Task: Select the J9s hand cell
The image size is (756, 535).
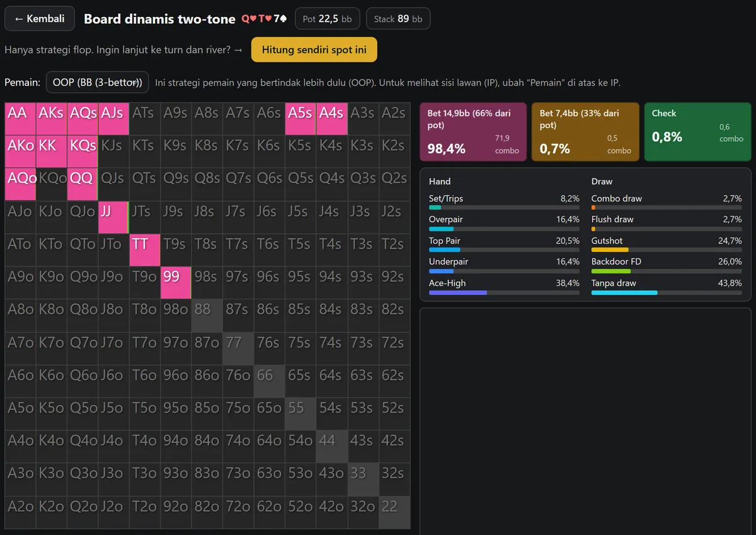Action: coord(176,217)
